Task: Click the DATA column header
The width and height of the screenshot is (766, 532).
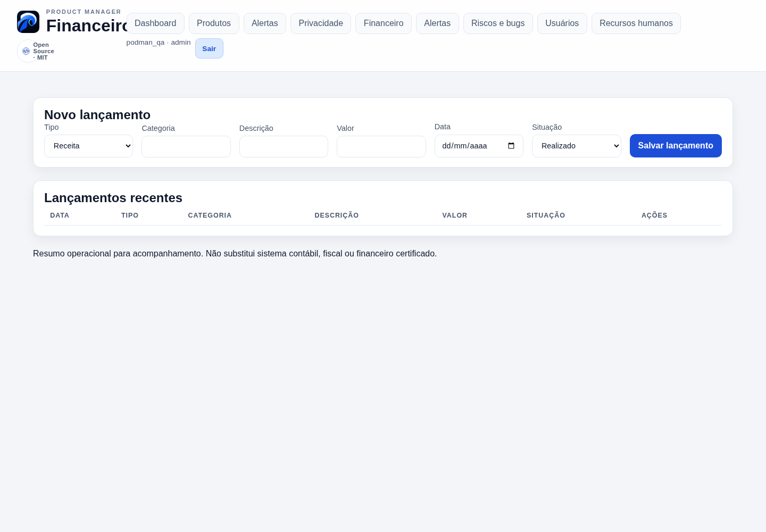Action: [60, 215]
